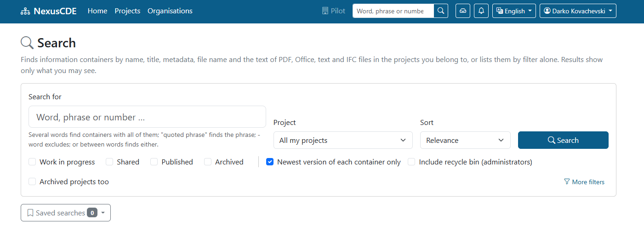Open the English language dropdown

point(514,11)
